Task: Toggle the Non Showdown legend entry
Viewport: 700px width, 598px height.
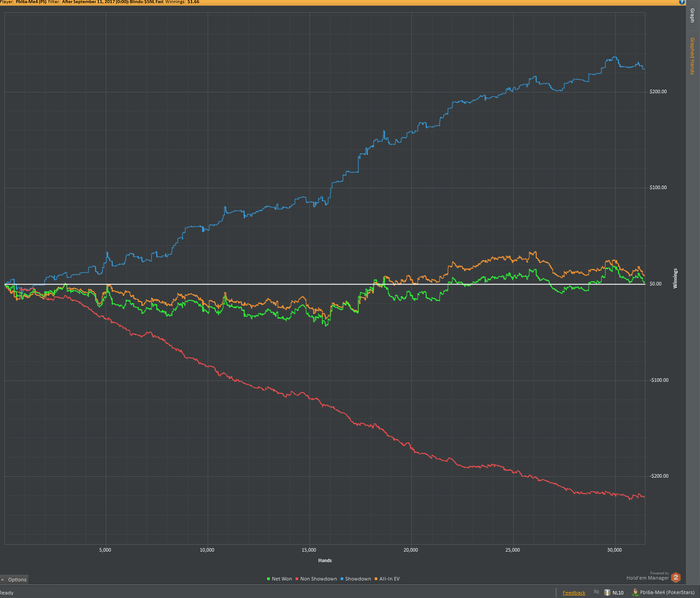Action: pyautogui.click(x=316, y=579)
